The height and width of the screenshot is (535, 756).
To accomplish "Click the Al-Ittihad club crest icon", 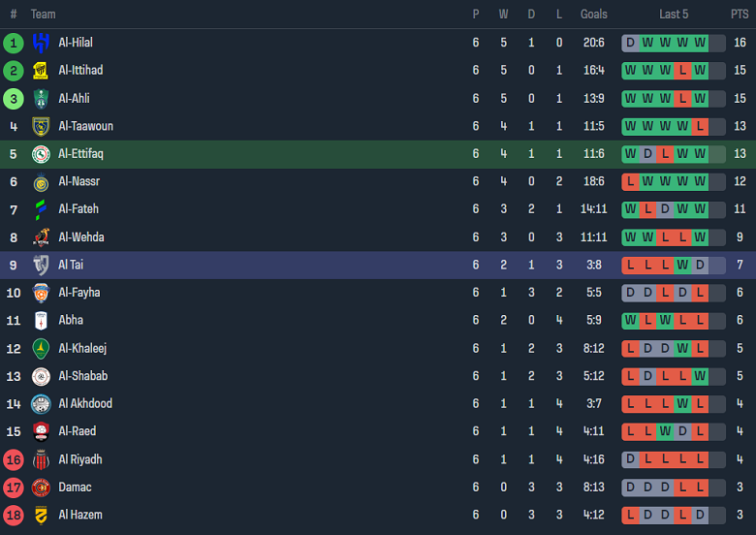I will click(41, 71).
